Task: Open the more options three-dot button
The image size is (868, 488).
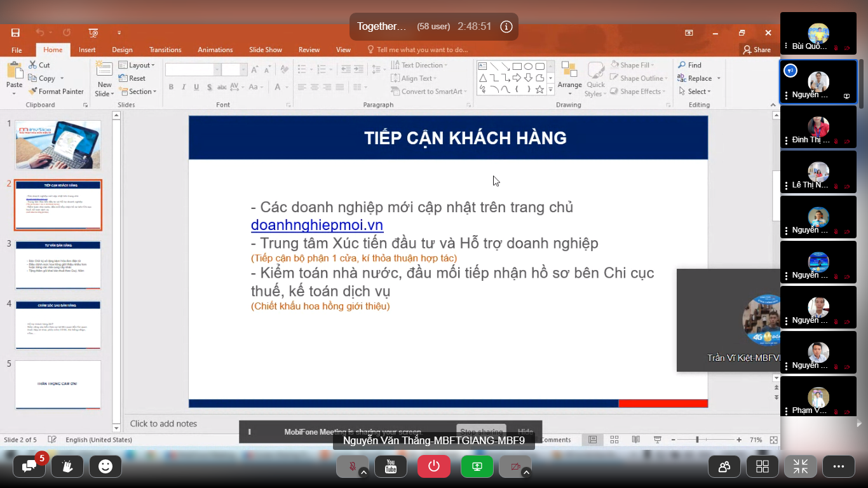Action: click(x=839, y=466)
